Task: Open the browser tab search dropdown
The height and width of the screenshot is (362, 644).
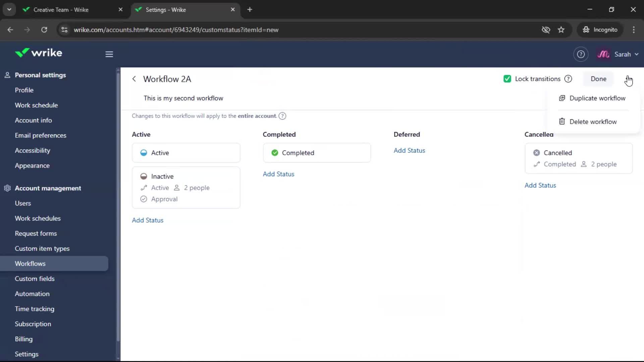Action: pyautogui.click(x=9, y=10)
